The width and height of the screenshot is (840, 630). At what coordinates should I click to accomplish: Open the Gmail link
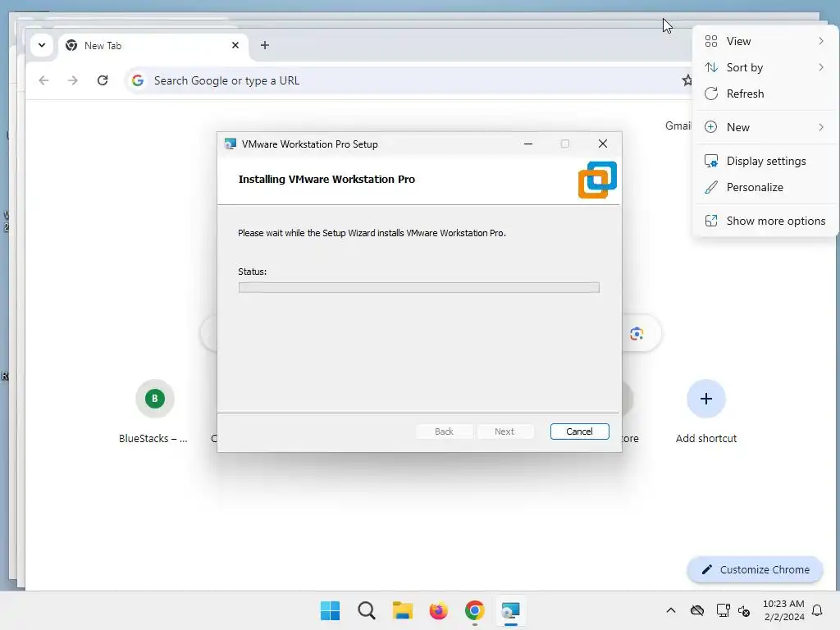click(x=678, y=126)
